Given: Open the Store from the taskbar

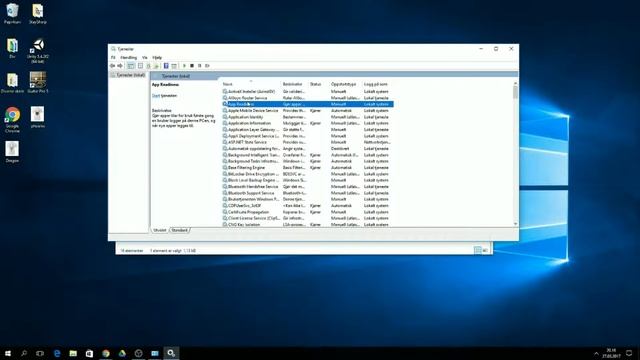Looking at the screenshot, I should 89,353.
